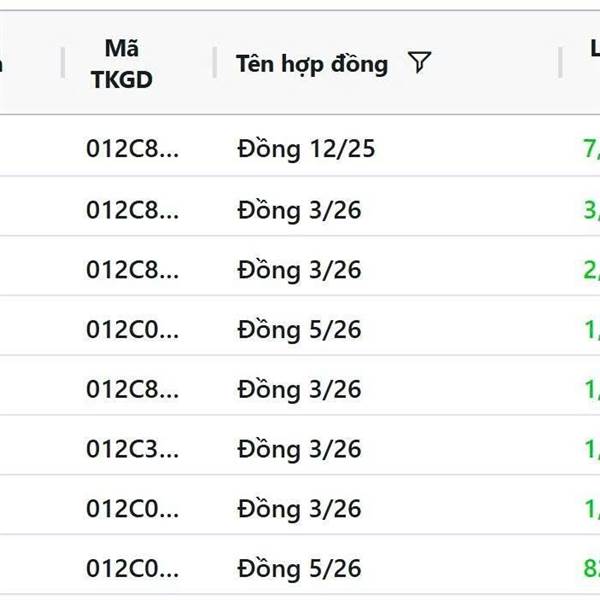This screenshot has width=600, height=600.
Task: Open the filter on Tên hợp đồng column
Action: (x=420, y=63)
